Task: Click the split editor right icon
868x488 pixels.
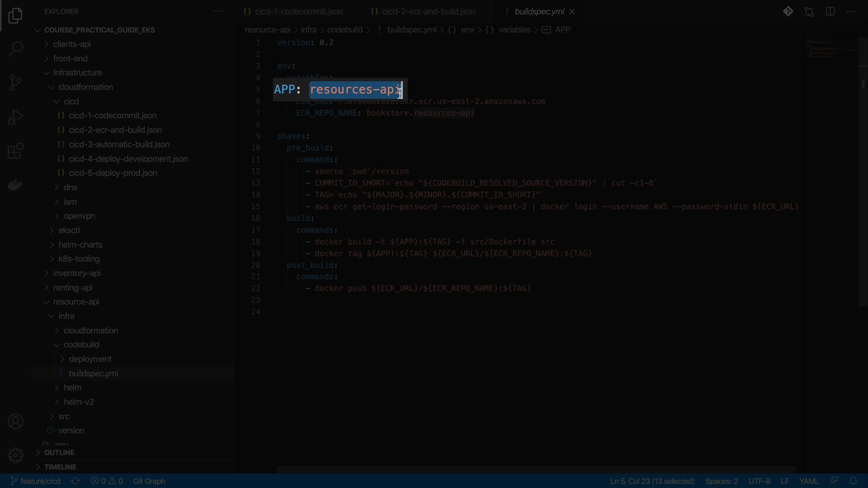Action: 830,12
